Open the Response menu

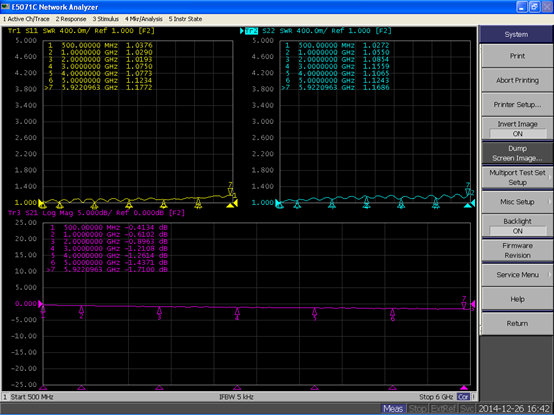point(71,19)
